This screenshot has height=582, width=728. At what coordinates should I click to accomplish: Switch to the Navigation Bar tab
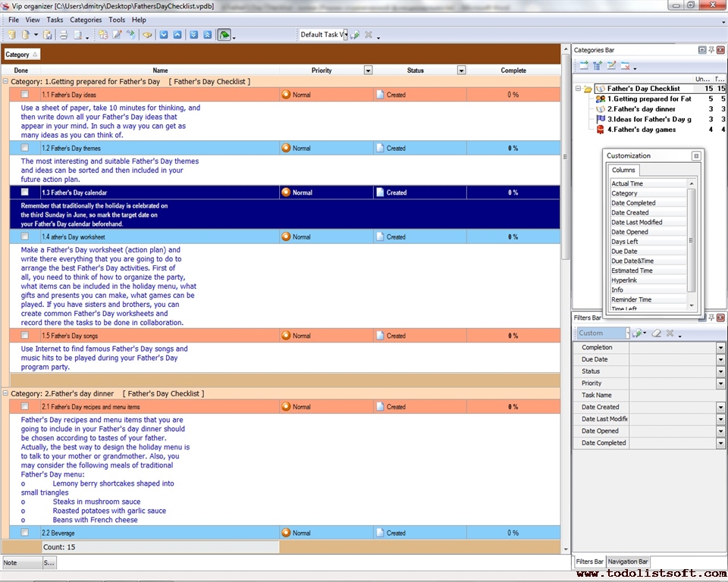point(628,562)
